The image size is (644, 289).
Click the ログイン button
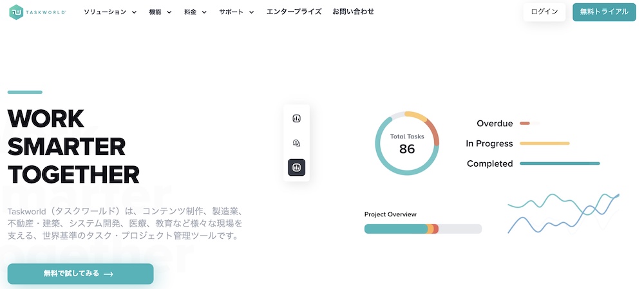pyautogui.click(x=544, y=12)
